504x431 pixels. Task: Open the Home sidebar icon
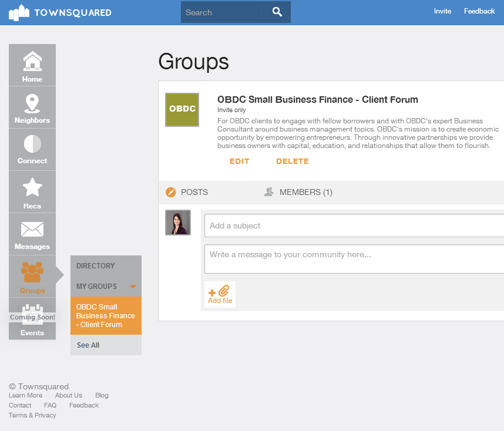(x=32, y=61)
